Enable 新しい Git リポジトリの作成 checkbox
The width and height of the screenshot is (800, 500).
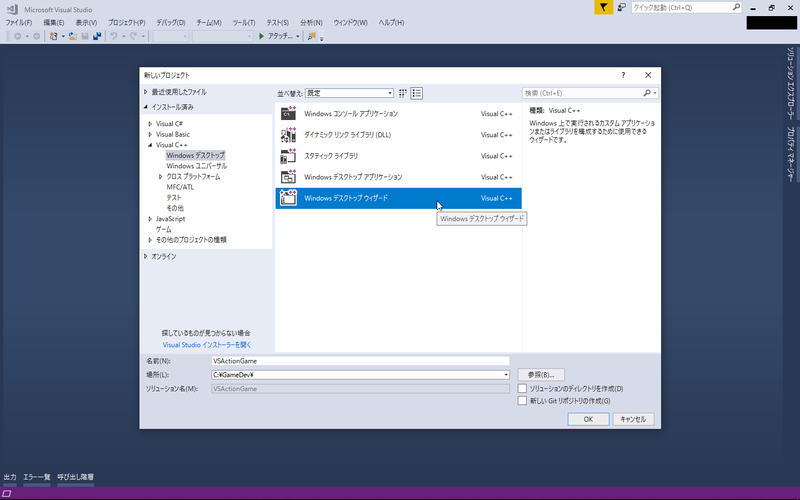pos(522,401)
